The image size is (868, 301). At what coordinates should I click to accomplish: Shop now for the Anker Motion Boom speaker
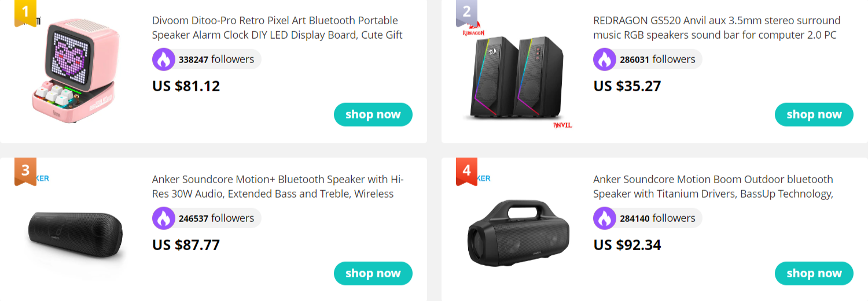(x=814, y=273)
